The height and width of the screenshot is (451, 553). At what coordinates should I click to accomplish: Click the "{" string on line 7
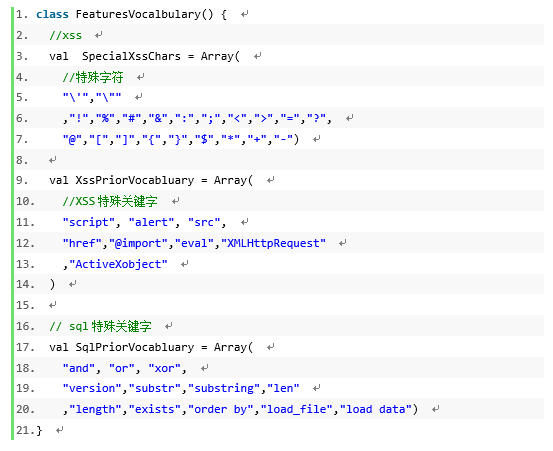(151, 139)
